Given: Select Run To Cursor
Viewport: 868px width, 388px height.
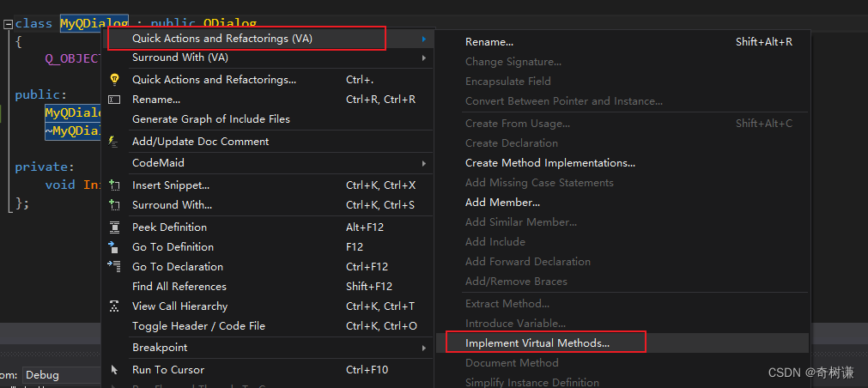Looking at the screenshot, I should pyautogui.click(x=267, y=370).
